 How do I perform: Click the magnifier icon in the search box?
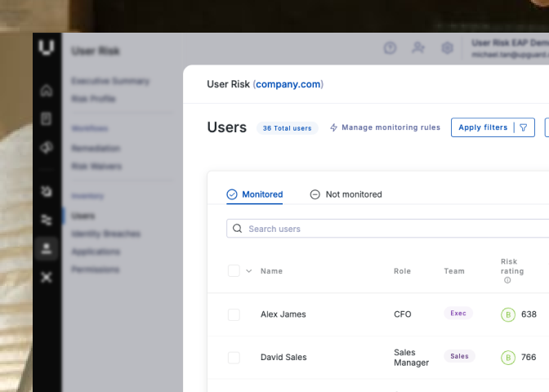point(238,229)
